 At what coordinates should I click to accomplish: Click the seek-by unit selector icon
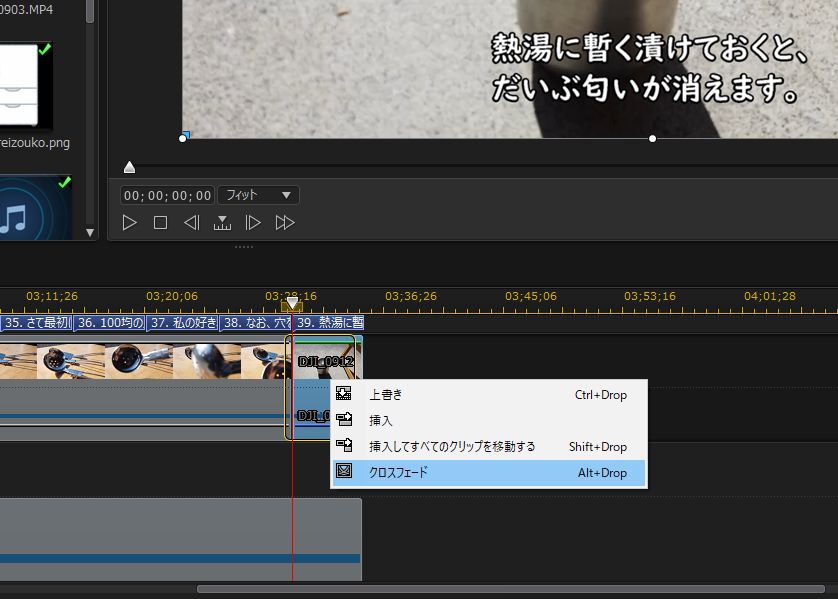tap(223, 223)
